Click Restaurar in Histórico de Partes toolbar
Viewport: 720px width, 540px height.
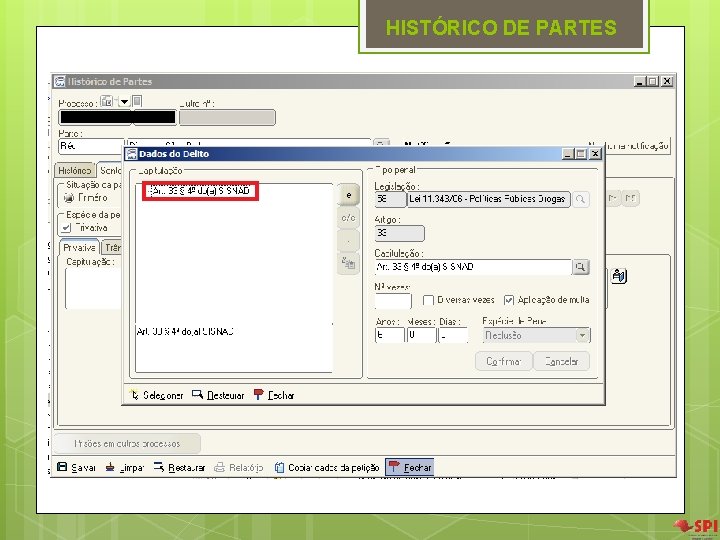click(x=179, y=467)
